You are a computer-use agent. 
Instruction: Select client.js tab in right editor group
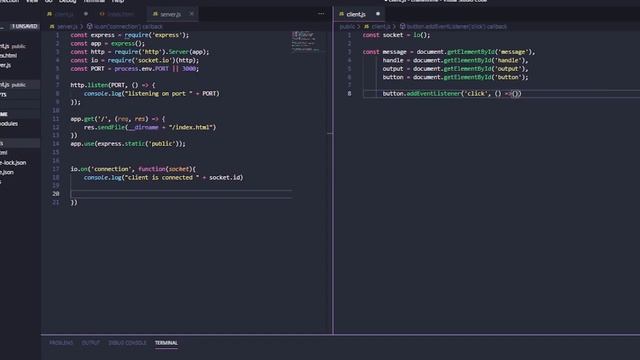coord(356,14)
